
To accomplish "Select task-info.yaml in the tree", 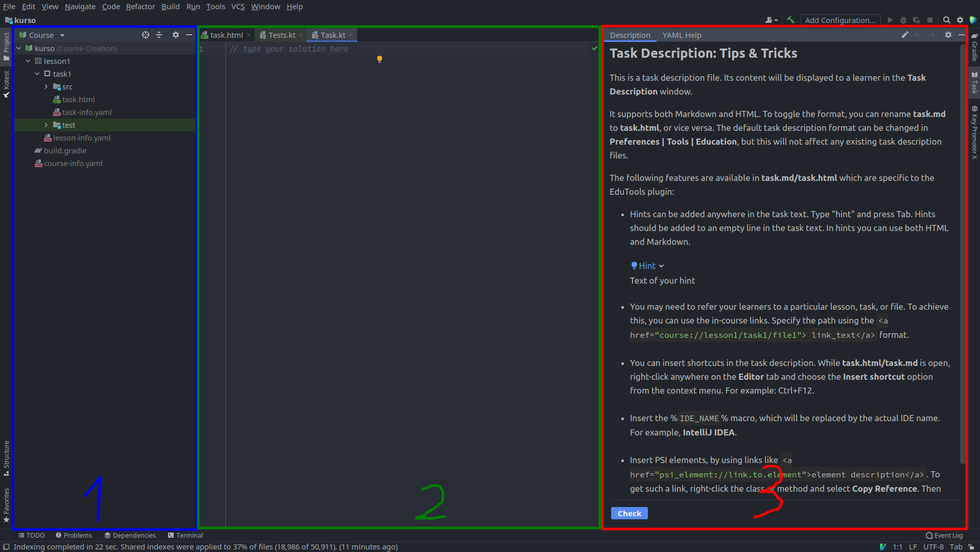I will click(x=86, y=112).
